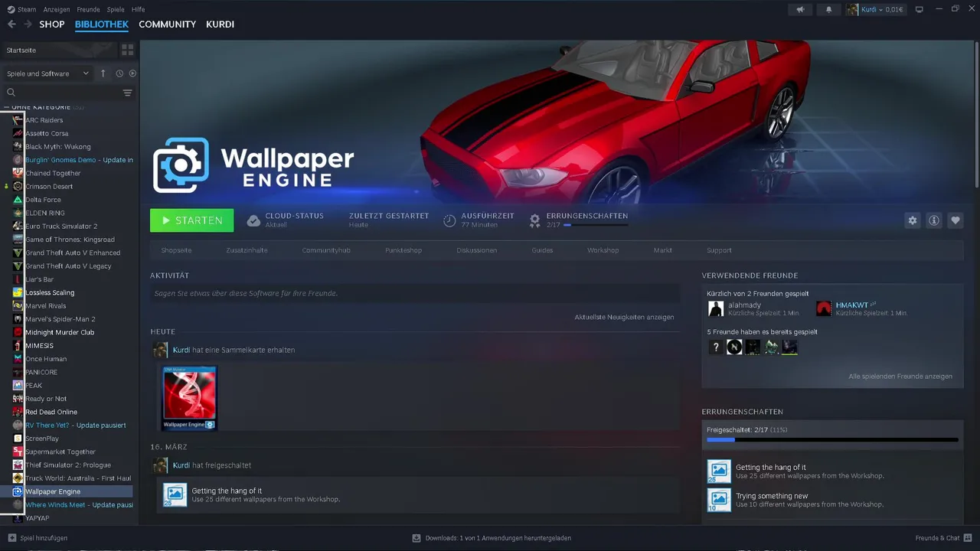Click the main page vertical scrollbar

(977, 113)
